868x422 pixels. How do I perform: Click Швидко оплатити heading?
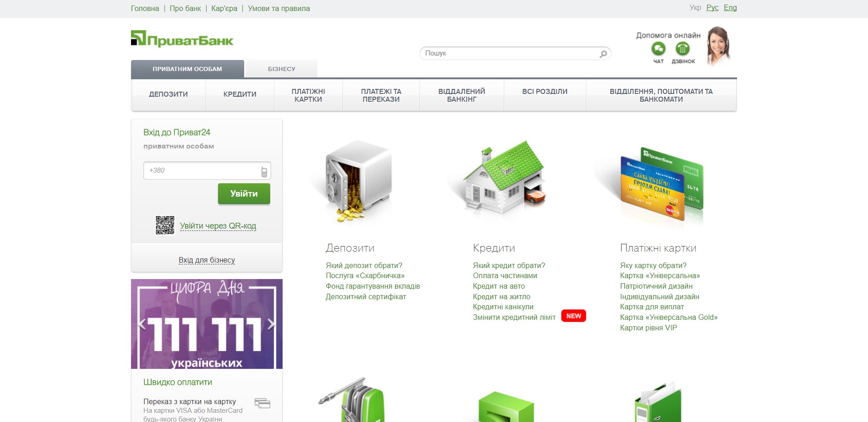(178, 382)
